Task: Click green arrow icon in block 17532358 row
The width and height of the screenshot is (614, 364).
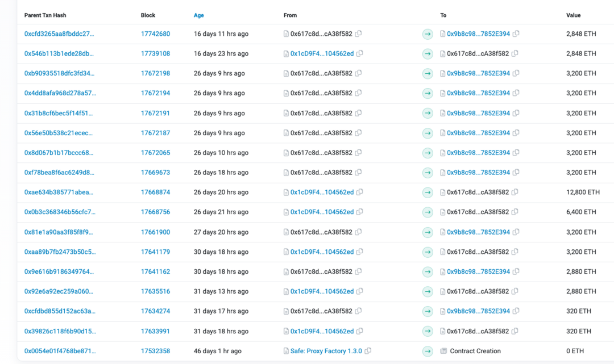Action: (x=428, y=351)
